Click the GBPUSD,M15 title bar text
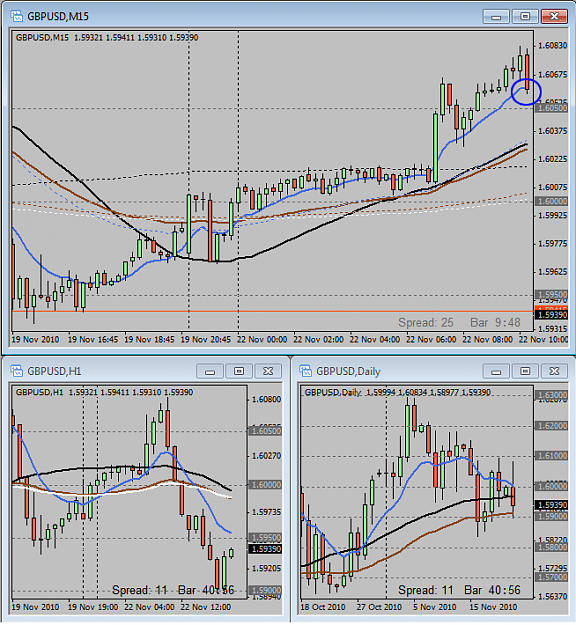 (58, 16)
